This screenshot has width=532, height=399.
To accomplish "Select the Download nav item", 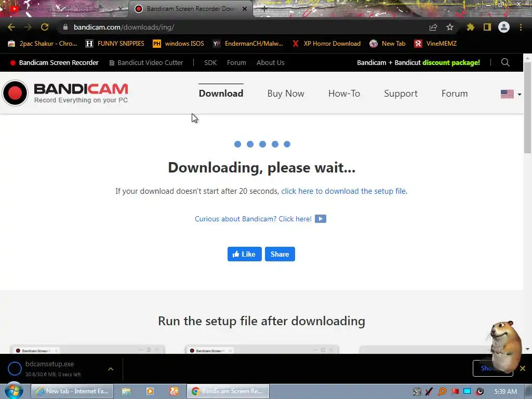I will pos(221,94).
